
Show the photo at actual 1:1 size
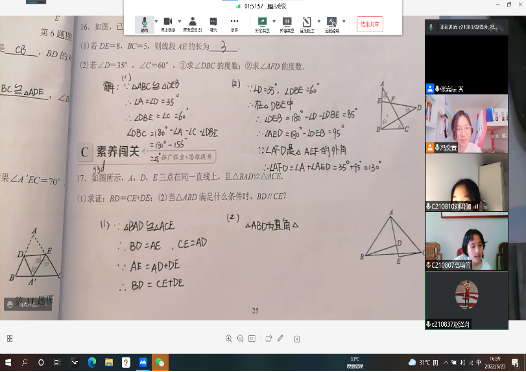tap(252, 338)
